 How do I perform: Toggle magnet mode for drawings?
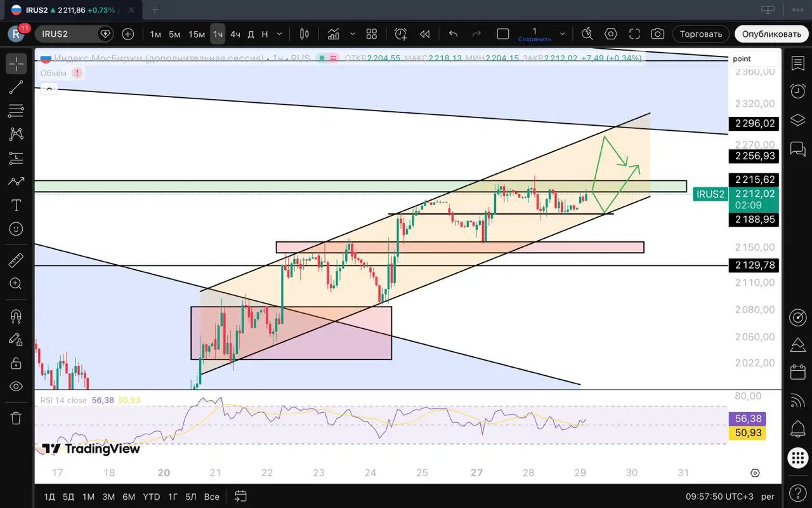[16, 316]
